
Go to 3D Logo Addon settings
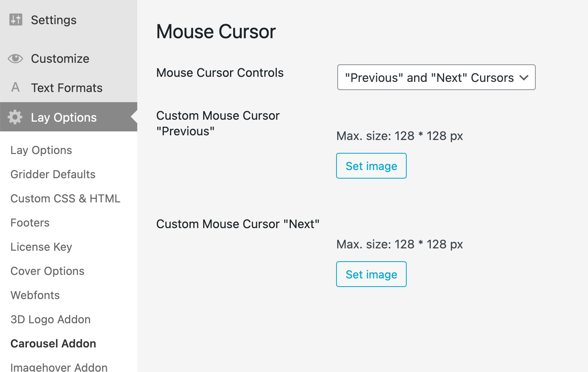click(x=51, y=320)
